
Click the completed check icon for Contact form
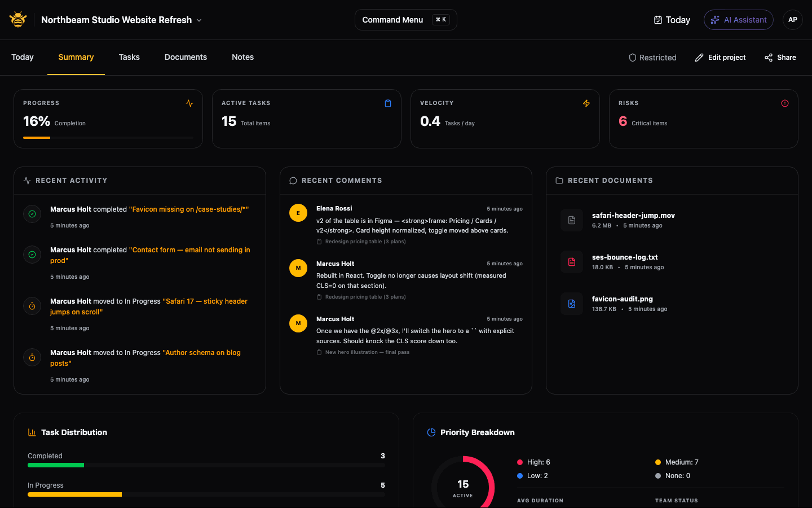tap(32, 255)
